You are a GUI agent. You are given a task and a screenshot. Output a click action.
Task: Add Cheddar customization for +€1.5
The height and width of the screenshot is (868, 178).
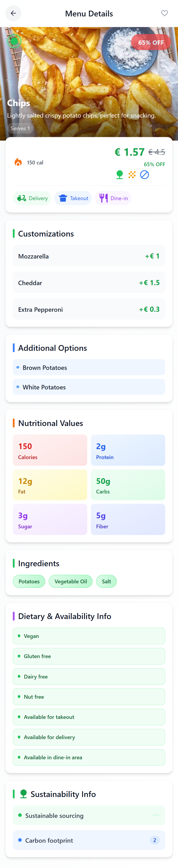[89, 283]
